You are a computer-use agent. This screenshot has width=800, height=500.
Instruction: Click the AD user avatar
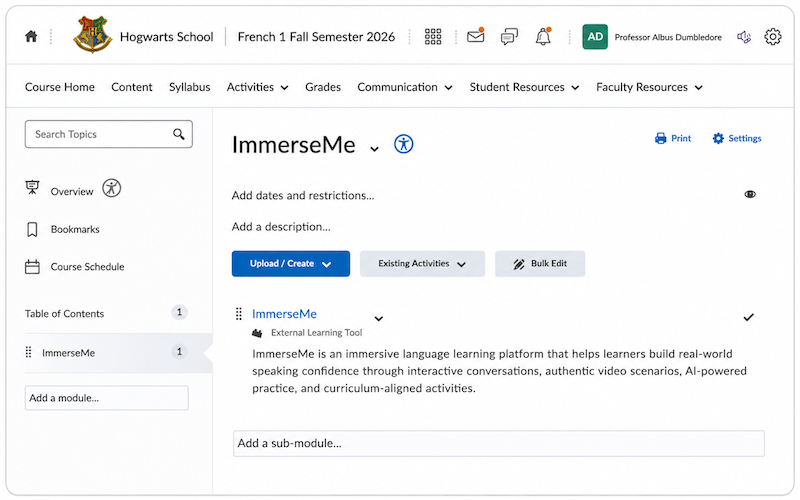[x=595, y=37]
